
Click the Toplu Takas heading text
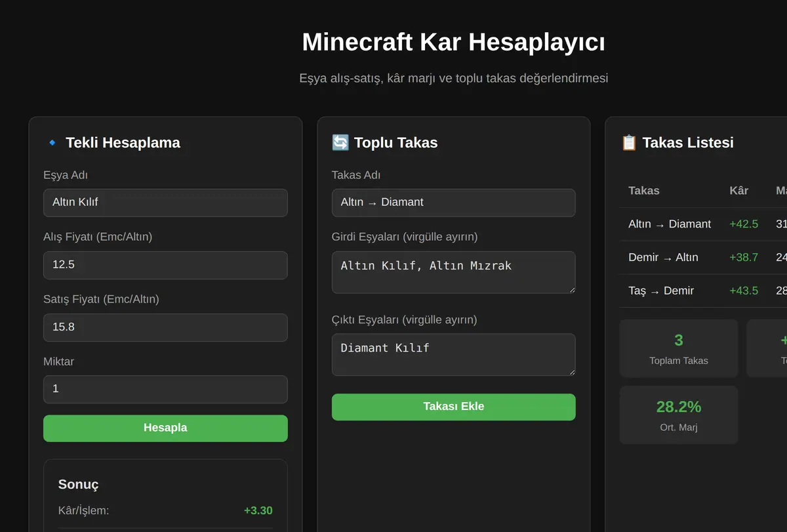point(395,142)
